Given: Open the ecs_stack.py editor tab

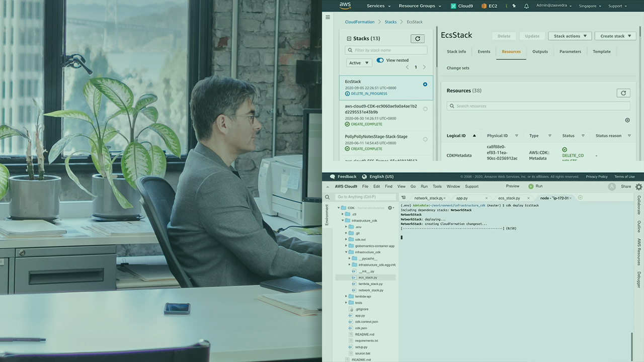Looking at the screenshot, I should coord(510,198).
